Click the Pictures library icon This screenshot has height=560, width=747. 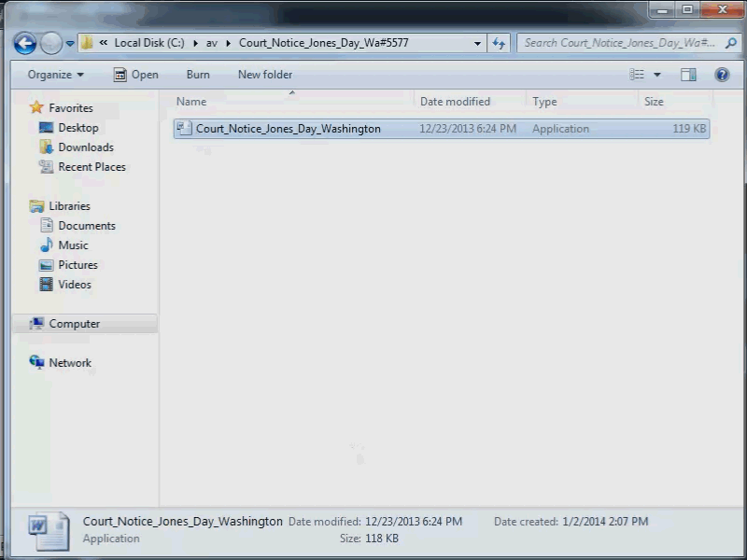click(46, 265)
